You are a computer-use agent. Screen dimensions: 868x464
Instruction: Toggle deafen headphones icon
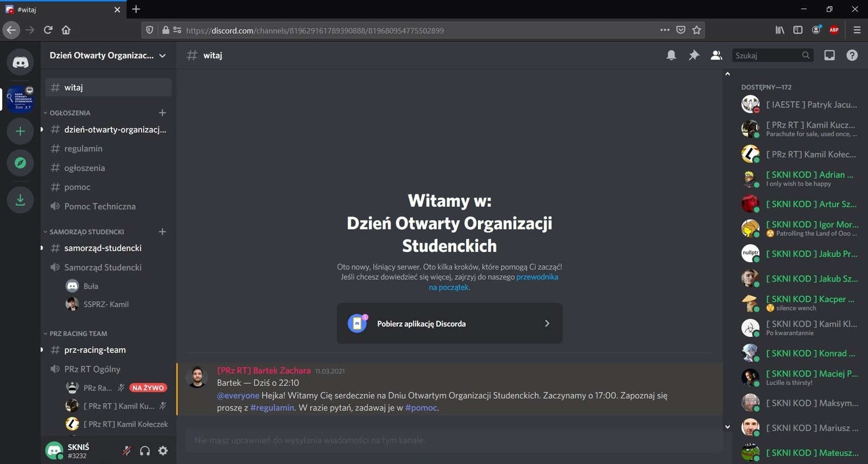coord(145,450)
